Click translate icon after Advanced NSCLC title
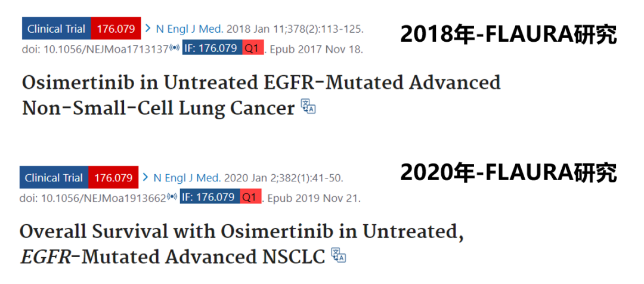Screen dimensions: 644x284 coord(339,255)
